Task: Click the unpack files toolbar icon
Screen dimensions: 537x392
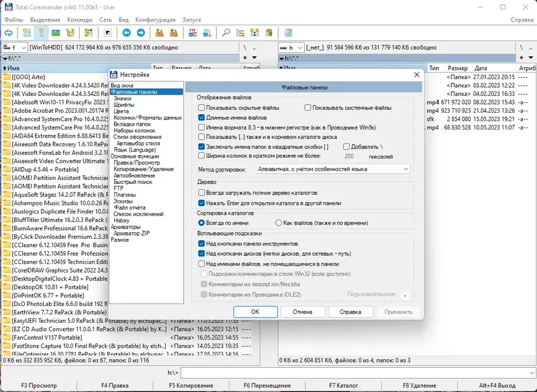Action: point(174,33)
